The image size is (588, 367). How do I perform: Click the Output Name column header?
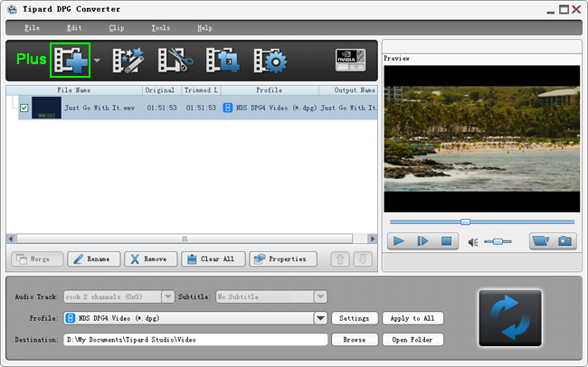pyautogui.click(x=348, y=90)
